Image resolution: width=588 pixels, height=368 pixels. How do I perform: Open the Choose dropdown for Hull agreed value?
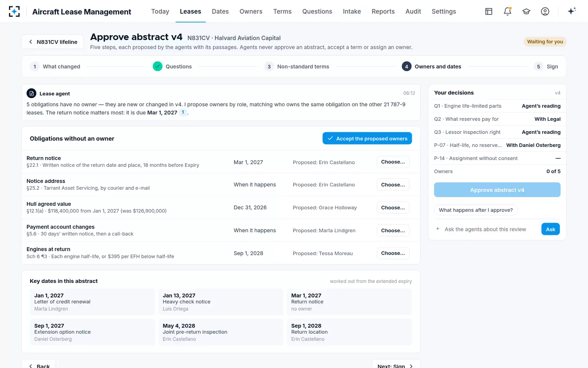(393, 208)
